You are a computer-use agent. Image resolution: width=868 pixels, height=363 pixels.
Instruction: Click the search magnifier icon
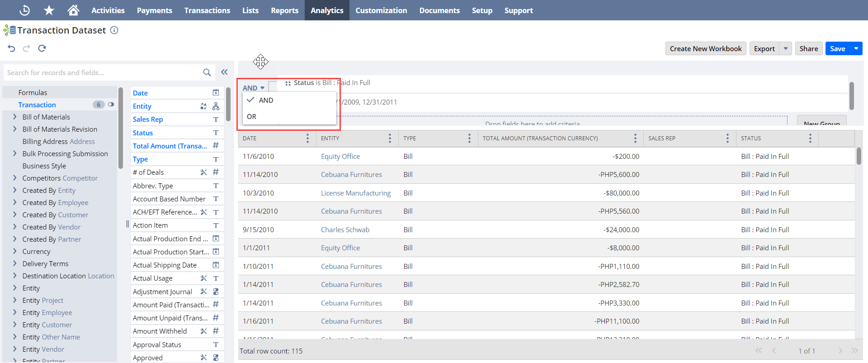[207, 72]
